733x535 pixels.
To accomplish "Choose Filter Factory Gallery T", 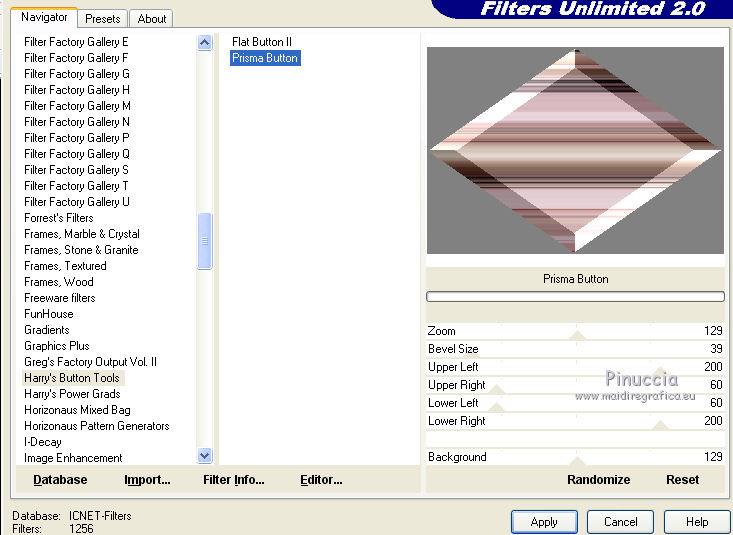I will (76, 186).
